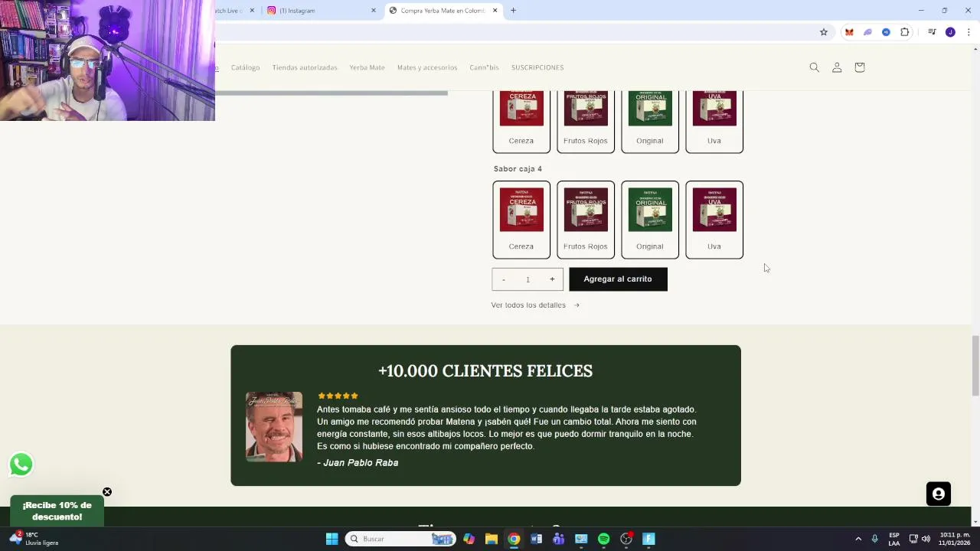Open a new browser tab

(514, 11)
